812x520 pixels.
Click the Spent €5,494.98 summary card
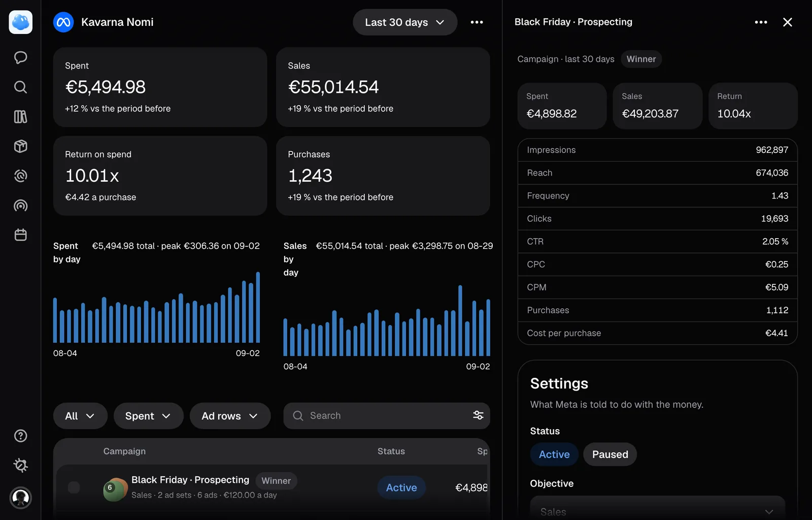pos(160,87)
